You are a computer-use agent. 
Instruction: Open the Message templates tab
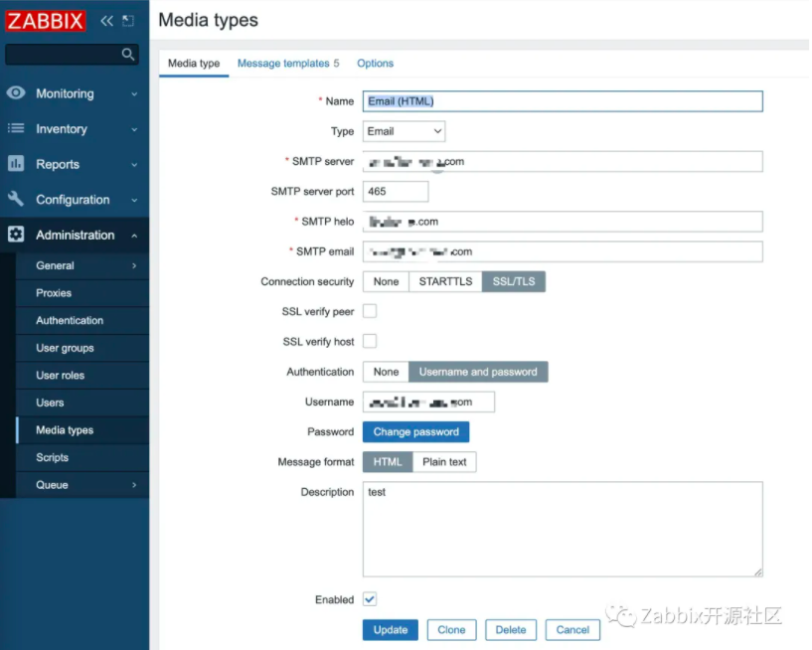point(288,64)
